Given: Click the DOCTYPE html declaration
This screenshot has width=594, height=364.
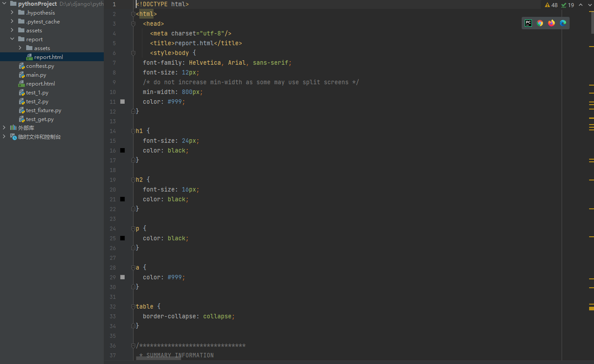Looking at the screenshot, I should coord(162,4).
